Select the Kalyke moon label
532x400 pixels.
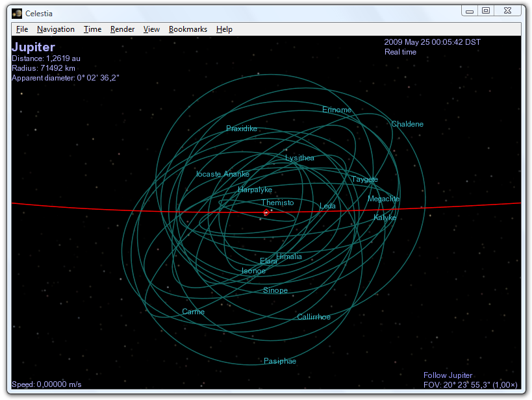(385, 218)
